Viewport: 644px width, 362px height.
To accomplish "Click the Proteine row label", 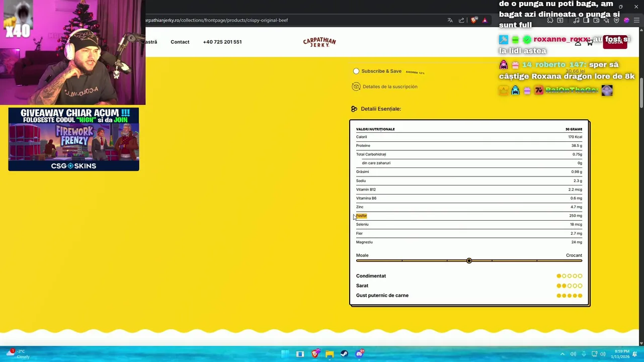I will (363, 145).
